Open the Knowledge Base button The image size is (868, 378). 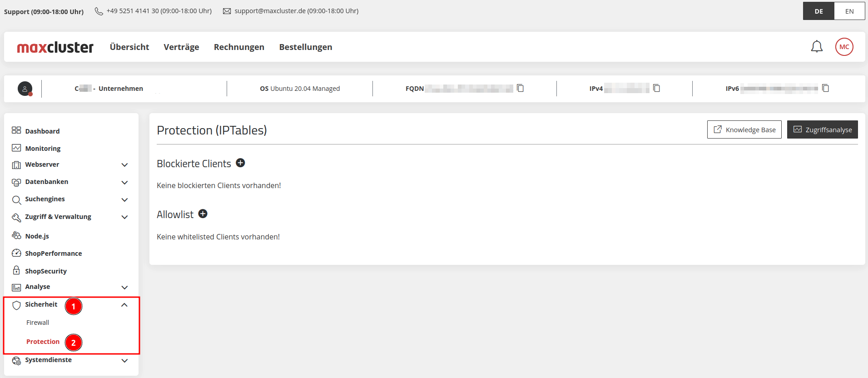[744, 129]
